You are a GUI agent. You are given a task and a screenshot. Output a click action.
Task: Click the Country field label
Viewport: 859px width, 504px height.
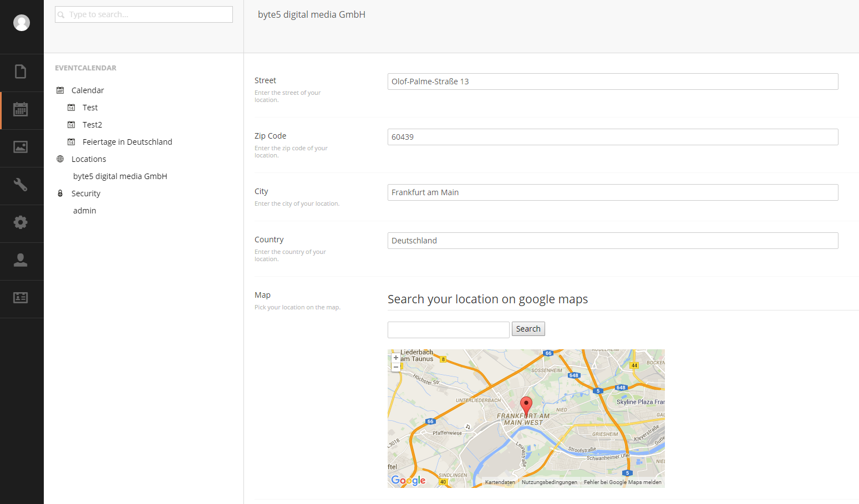[x=269, y=240]
